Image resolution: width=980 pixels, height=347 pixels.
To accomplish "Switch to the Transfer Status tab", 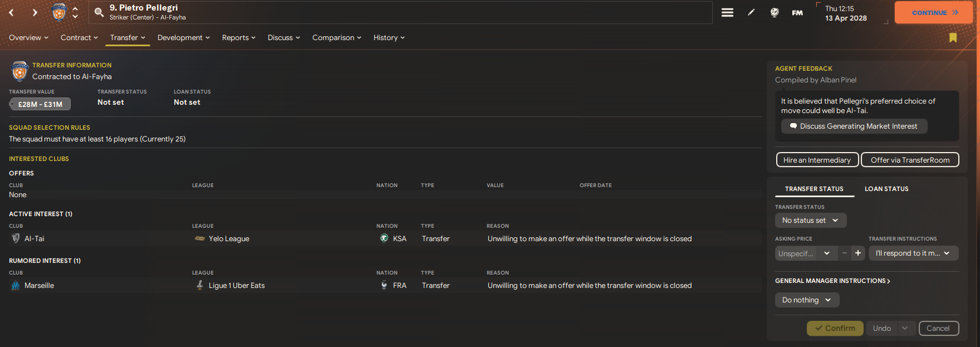I will [x=814, y=189].
